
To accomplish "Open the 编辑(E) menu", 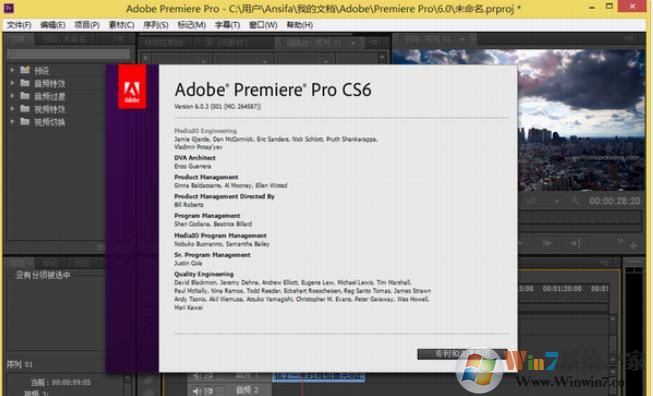I will [52, 25].
